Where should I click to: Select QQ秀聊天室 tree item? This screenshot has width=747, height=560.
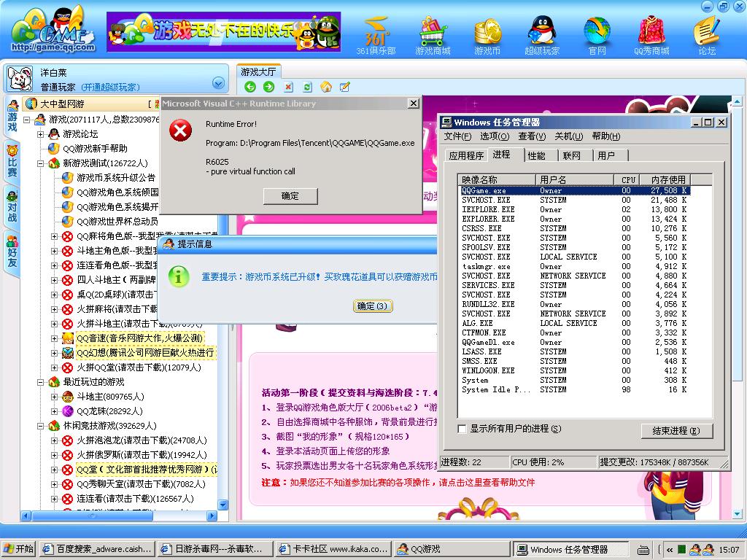tap(141, 484)
